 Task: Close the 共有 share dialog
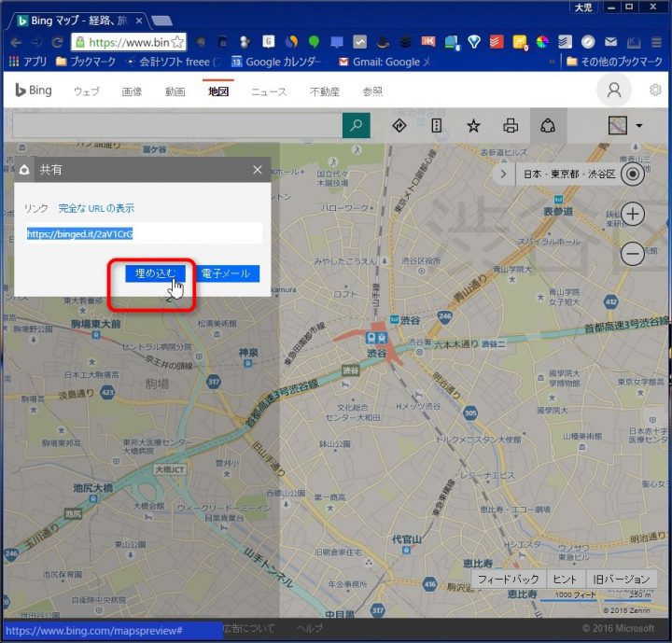click(x=258, y=170)
